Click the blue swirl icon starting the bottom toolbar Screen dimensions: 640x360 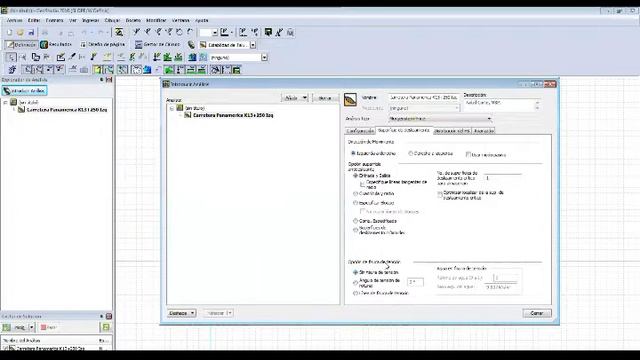[12, 70]
